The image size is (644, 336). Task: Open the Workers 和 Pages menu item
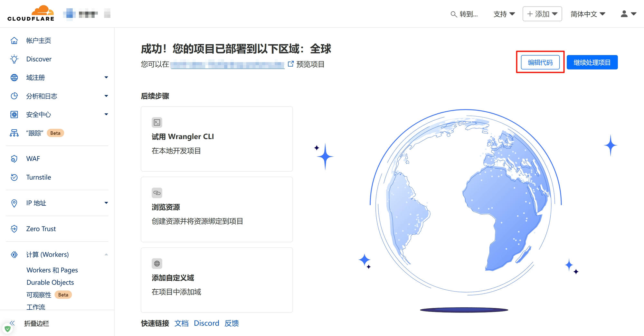(x=52, y=270)
